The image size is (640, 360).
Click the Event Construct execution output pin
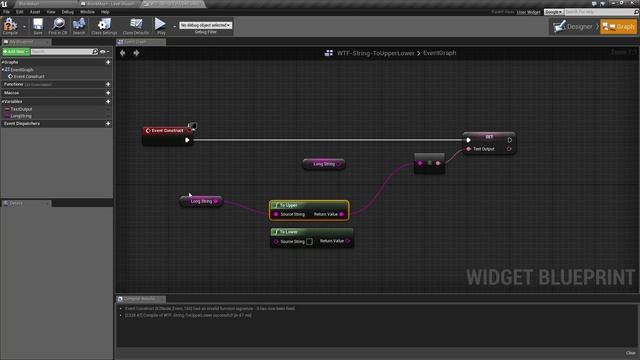click(x=187, y=140)
